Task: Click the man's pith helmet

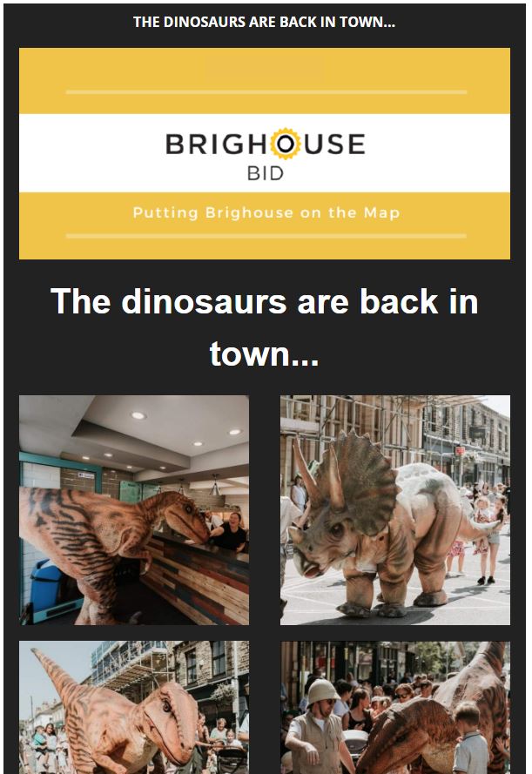Action: click(322, 690)
